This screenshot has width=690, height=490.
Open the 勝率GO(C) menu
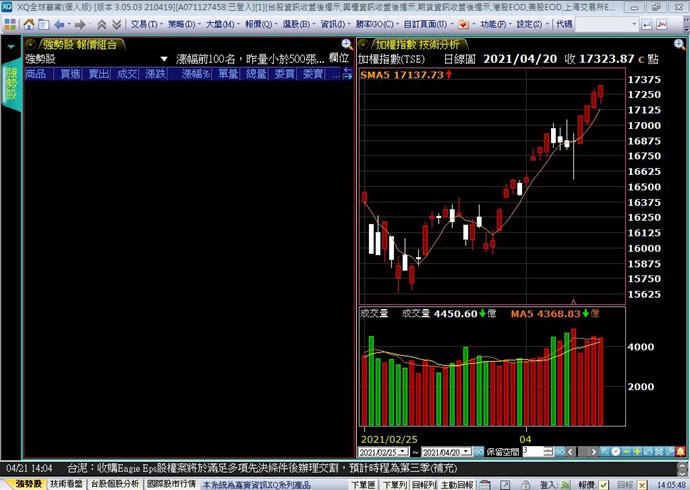point(377,25)
